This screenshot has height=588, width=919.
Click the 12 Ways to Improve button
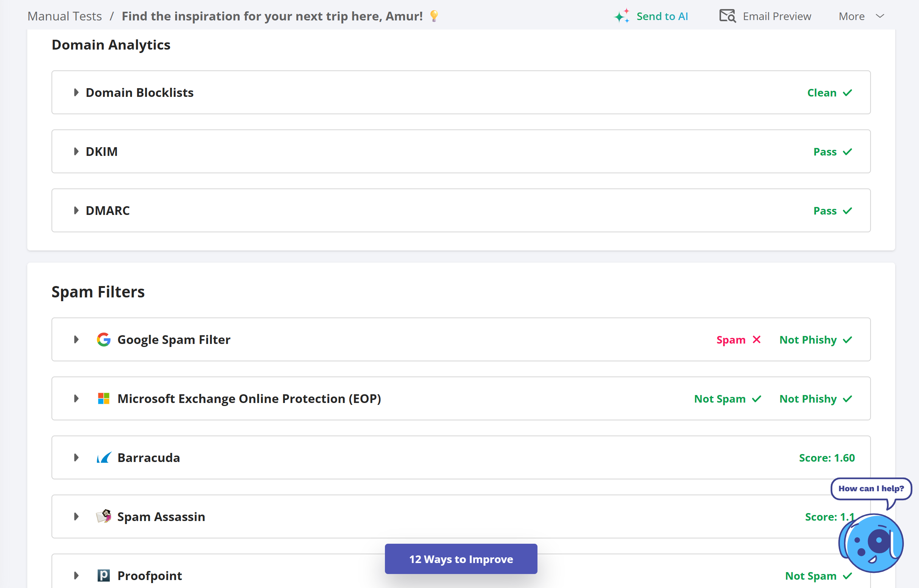[461, 559]
